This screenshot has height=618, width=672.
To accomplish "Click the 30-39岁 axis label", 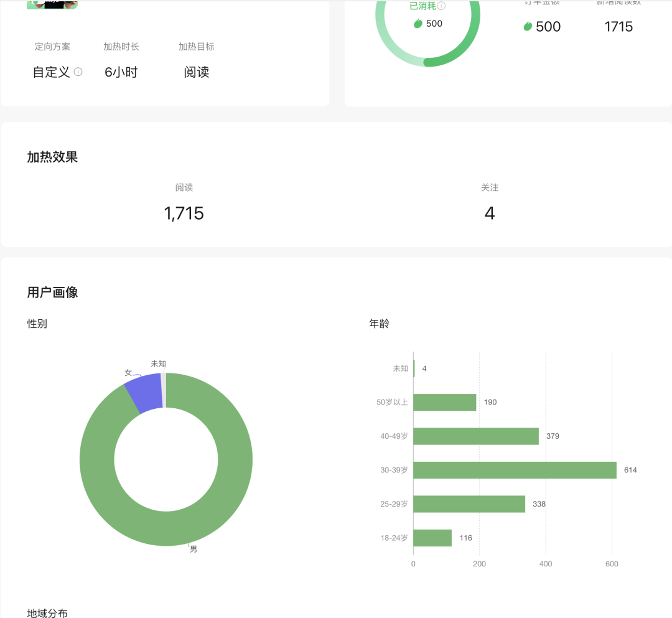I will tap(394, 470).
